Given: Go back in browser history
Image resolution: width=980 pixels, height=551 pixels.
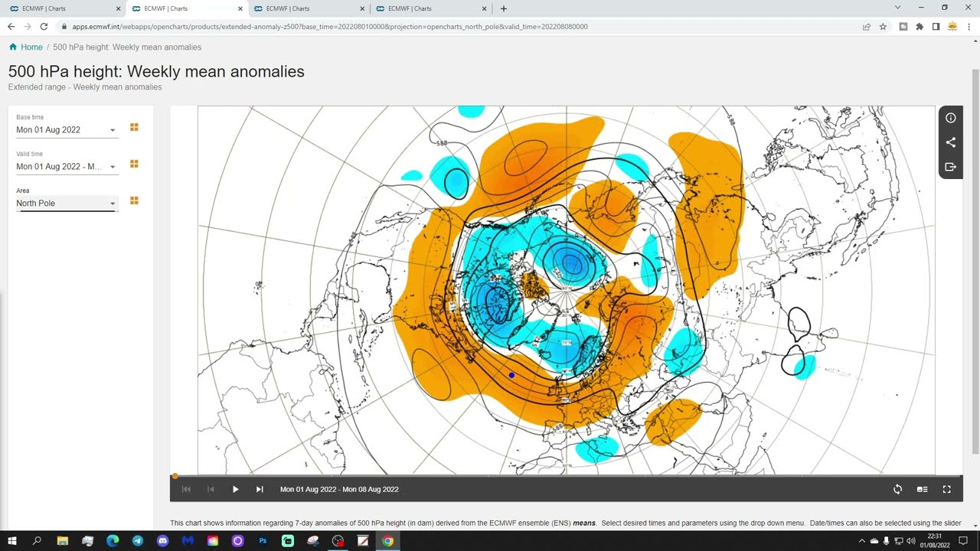Looking at the screenshot, I should (x=11, y=26).
